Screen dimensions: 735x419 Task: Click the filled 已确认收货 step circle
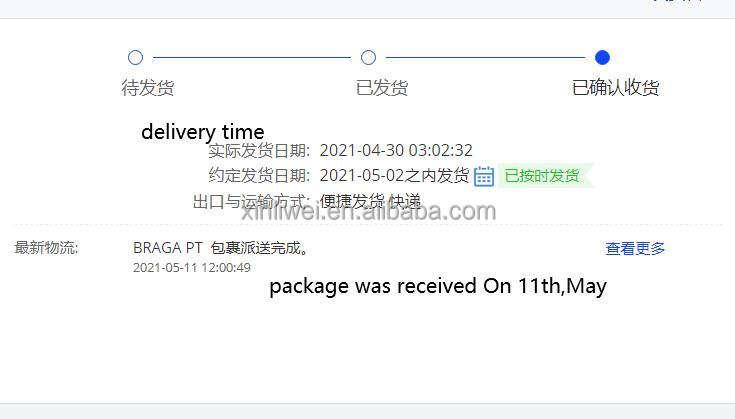pyautogui.click(x=602, y=58)
